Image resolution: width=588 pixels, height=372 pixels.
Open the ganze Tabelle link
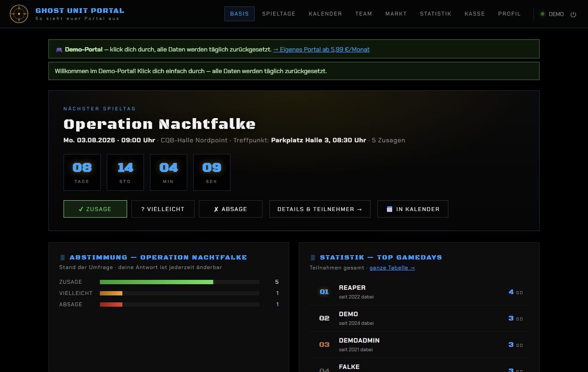pos(392,268)
